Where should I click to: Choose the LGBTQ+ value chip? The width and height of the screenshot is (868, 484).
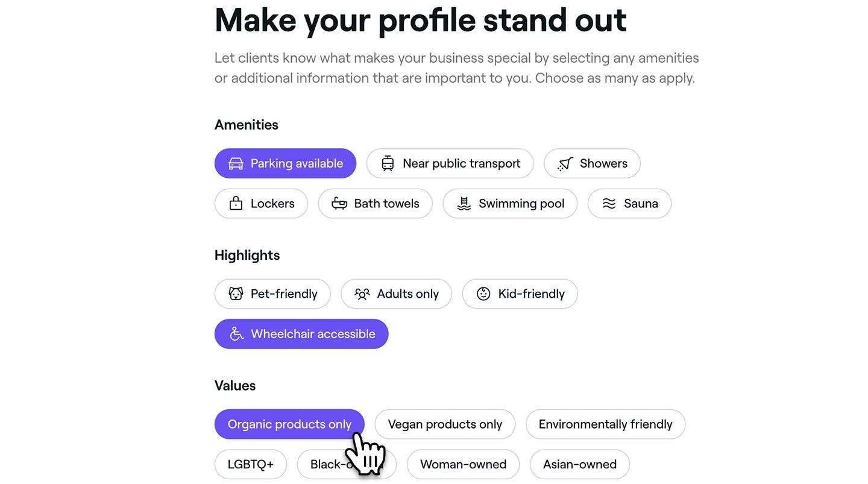pos(251,464)
